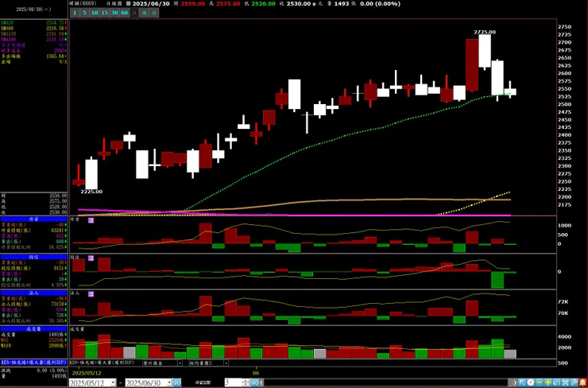Click the tallest dark red candle below 2725.00

472,64
